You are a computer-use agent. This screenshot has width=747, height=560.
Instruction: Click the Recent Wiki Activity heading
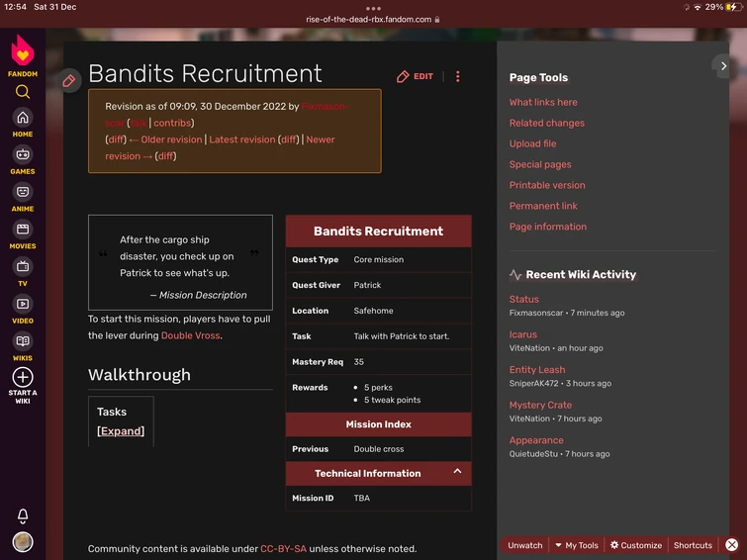tap(581, 274)
